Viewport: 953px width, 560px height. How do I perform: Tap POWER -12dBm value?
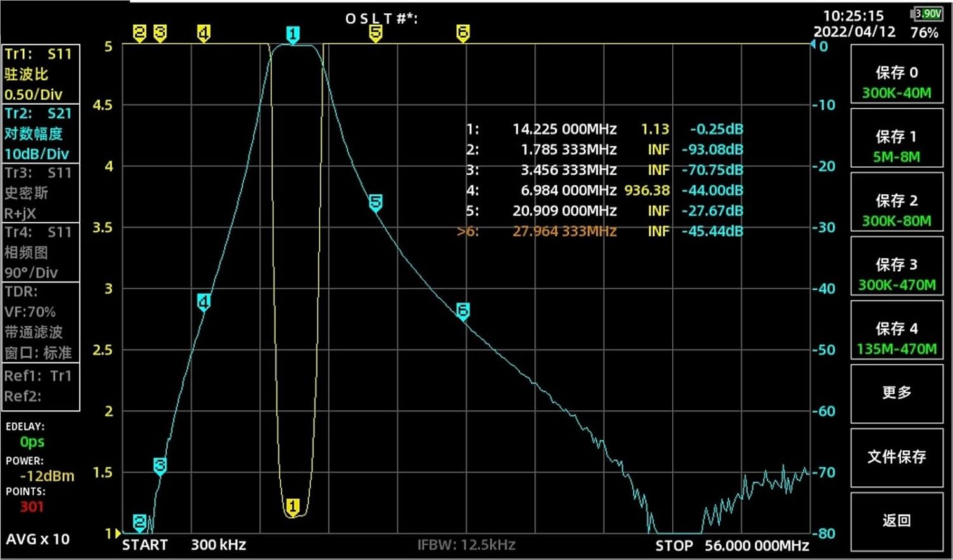pyautogui.click(x=47, y=476)
